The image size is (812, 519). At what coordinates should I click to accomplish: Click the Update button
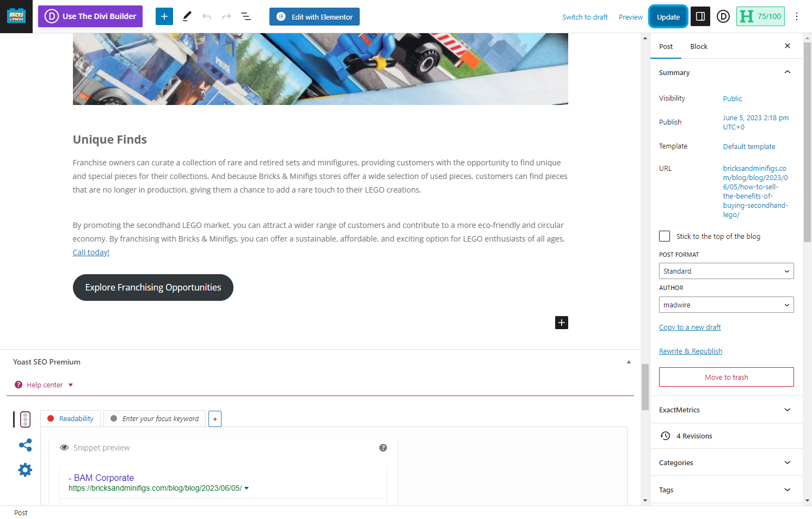pyautogui.click(x=668, y=17)
